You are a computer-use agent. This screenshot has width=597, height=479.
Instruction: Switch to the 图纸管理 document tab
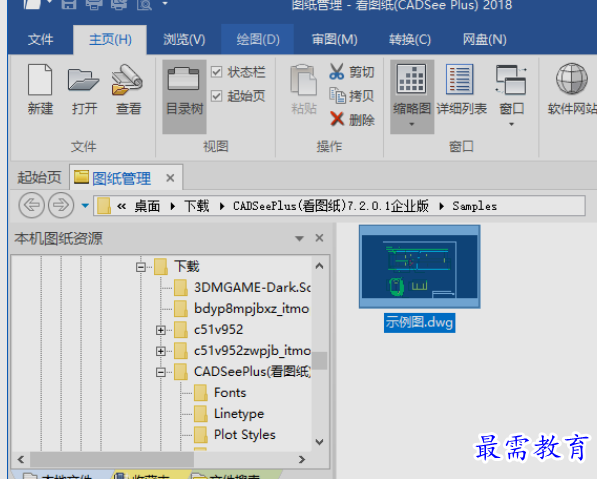121,178
